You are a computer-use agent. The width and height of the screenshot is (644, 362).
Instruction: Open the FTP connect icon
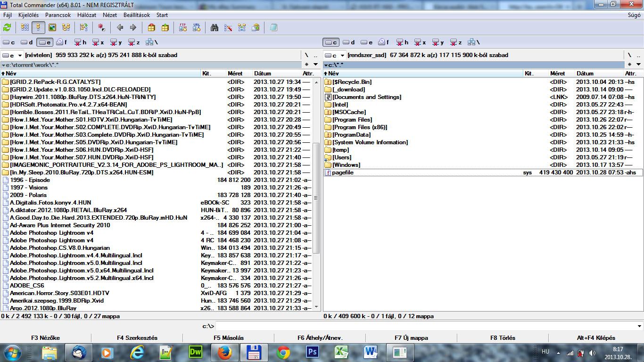point(183,28)
